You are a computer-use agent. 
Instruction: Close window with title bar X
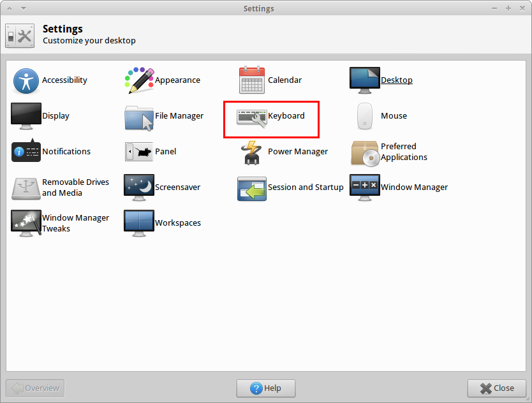(x=522, y=8)
